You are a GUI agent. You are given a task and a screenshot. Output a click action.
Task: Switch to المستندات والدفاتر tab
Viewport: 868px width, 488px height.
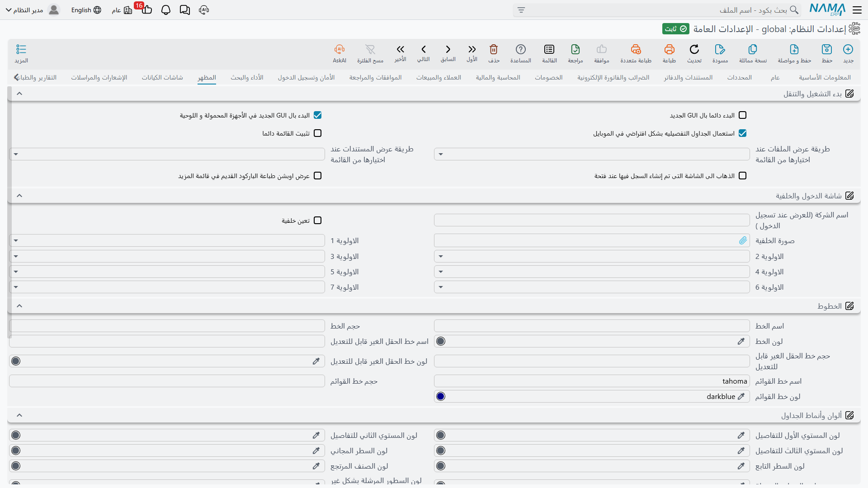tap(689, 78)
